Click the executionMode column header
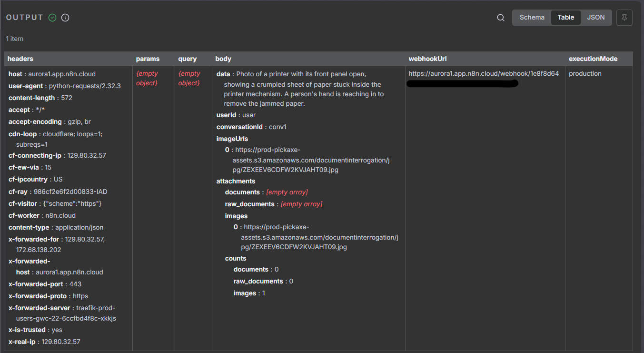 pos(593,59)
